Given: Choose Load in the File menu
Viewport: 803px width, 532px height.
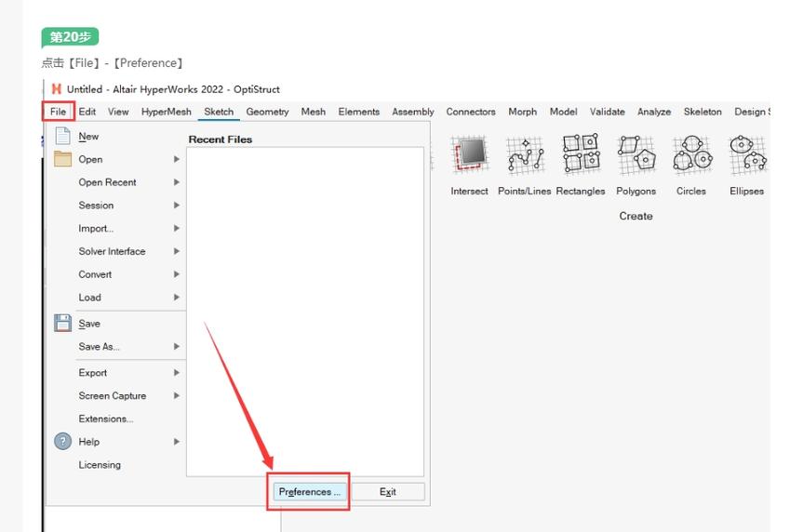Looking at the screenshot, I should point(89,298).
